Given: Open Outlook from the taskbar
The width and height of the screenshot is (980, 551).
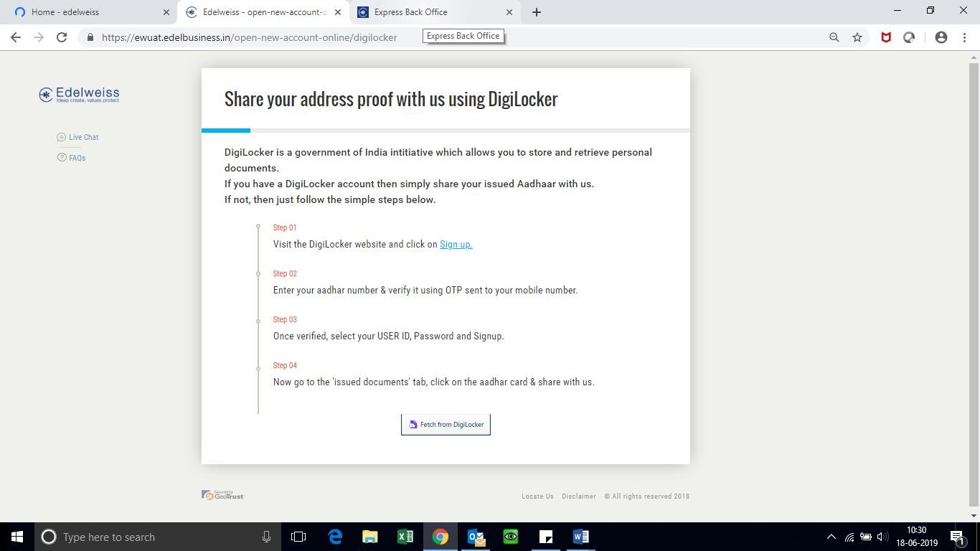Looking at the screenshot, I should 476,537.
